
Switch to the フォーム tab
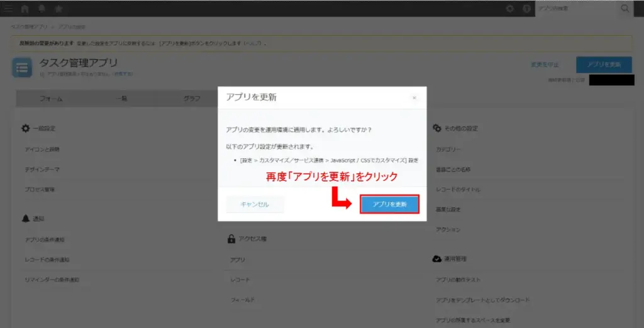(x=51, y=99)
